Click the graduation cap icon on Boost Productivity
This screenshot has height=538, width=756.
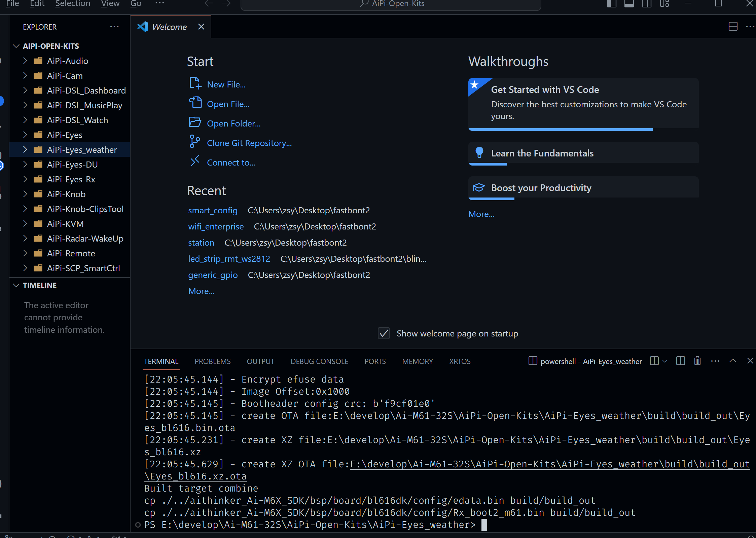coord(479,187)
